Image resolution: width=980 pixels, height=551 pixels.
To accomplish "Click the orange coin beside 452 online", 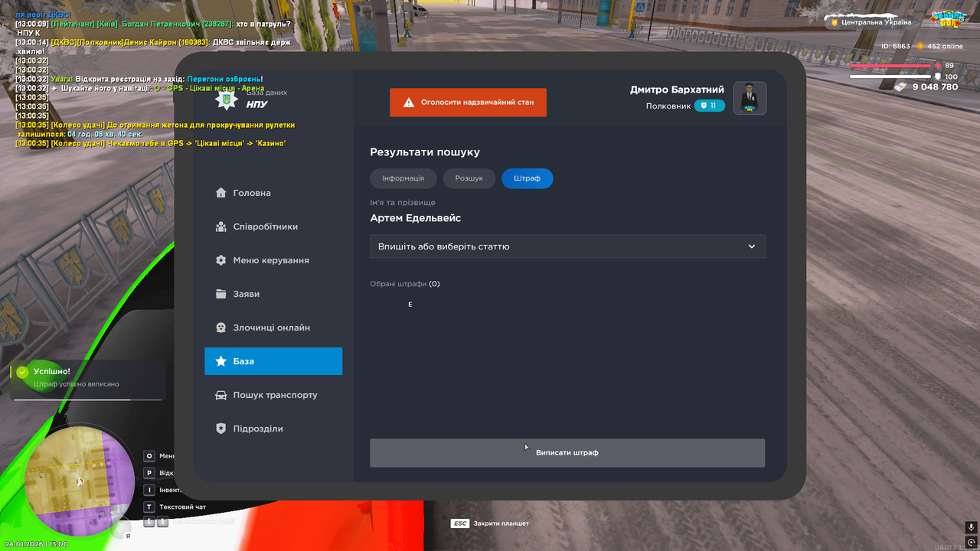I will (920, 46).
